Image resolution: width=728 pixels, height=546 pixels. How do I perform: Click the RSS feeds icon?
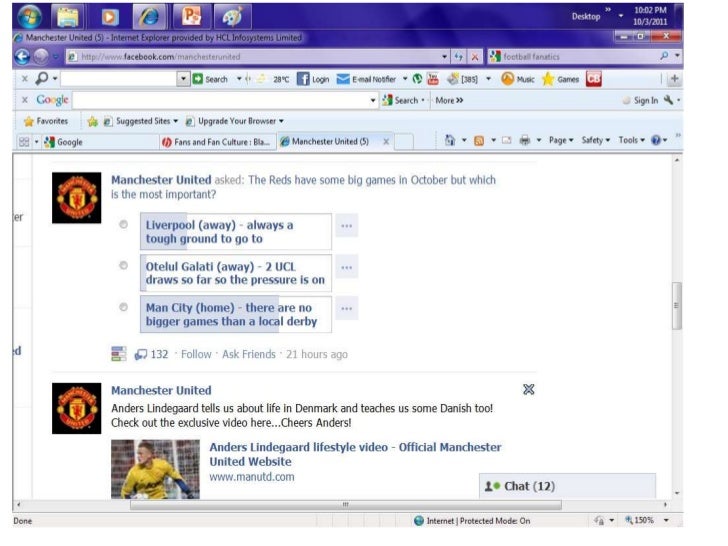(479, 140)
